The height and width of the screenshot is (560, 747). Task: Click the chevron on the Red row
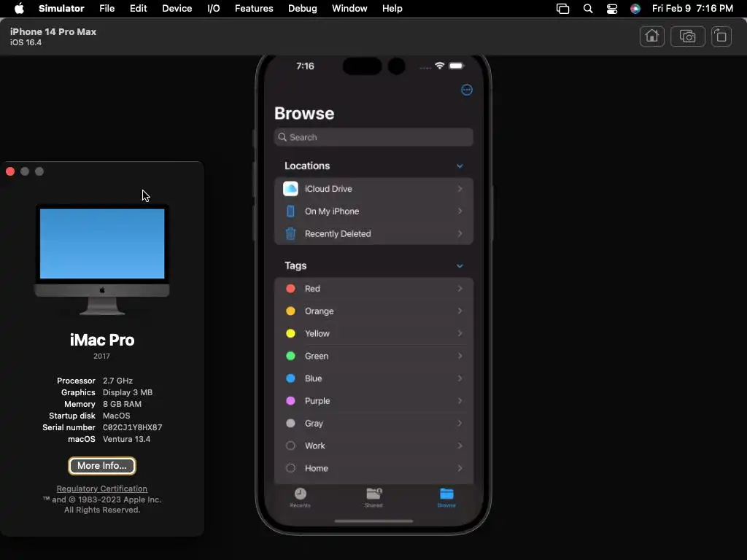click(x=460, y=289)
